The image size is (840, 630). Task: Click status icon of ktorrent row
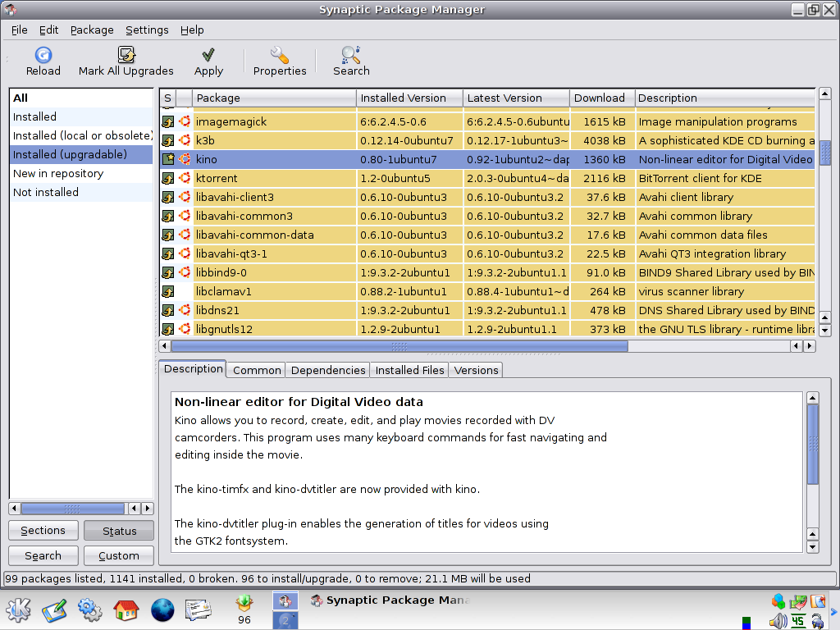pos(168,178)
